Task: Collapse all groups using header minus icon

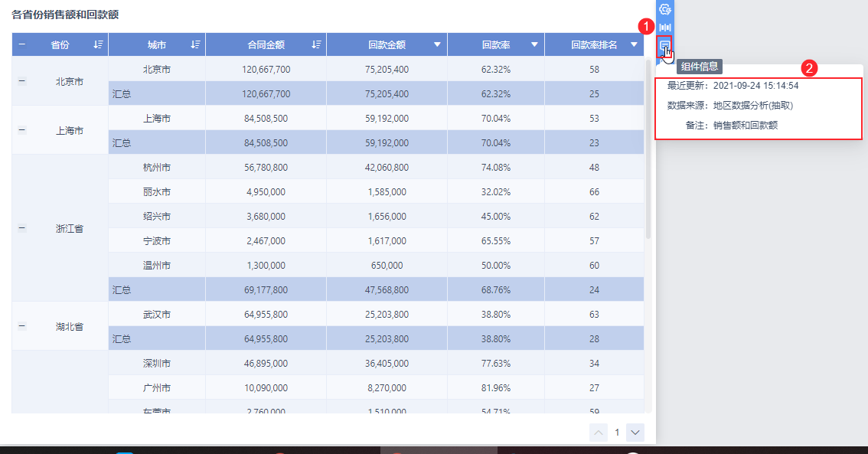Action: click(x=21, y=44)
